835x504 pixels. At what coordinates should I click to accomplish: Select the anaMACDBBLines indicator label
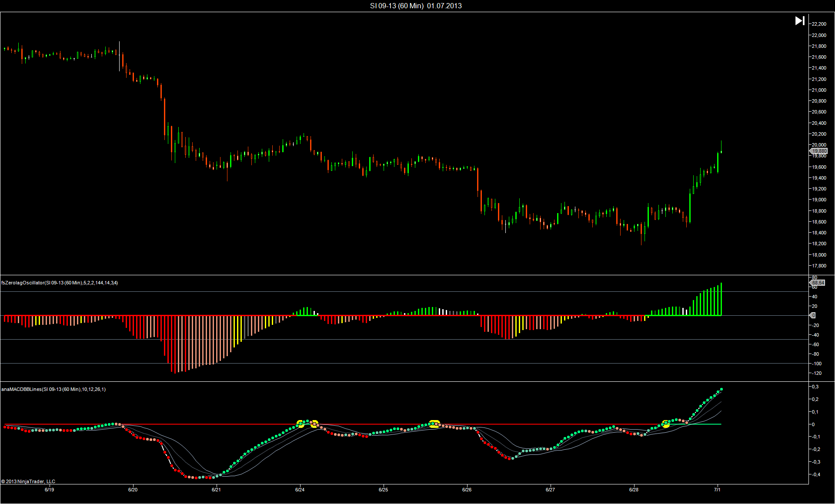[x=53, y=389]
